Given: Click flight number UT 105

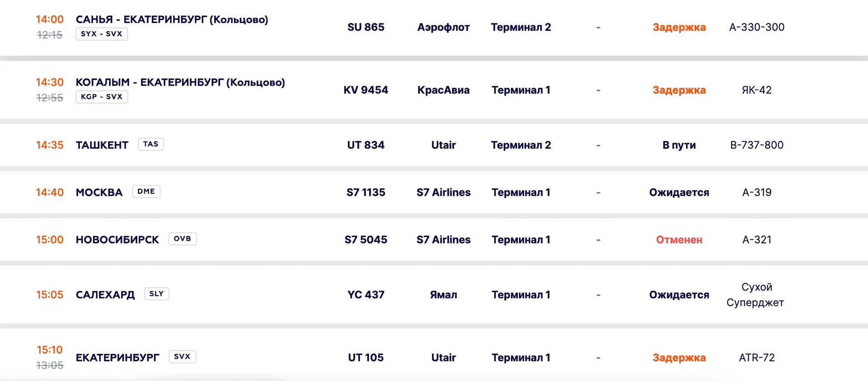Looking at the screenshot, I should coord(366,358).
